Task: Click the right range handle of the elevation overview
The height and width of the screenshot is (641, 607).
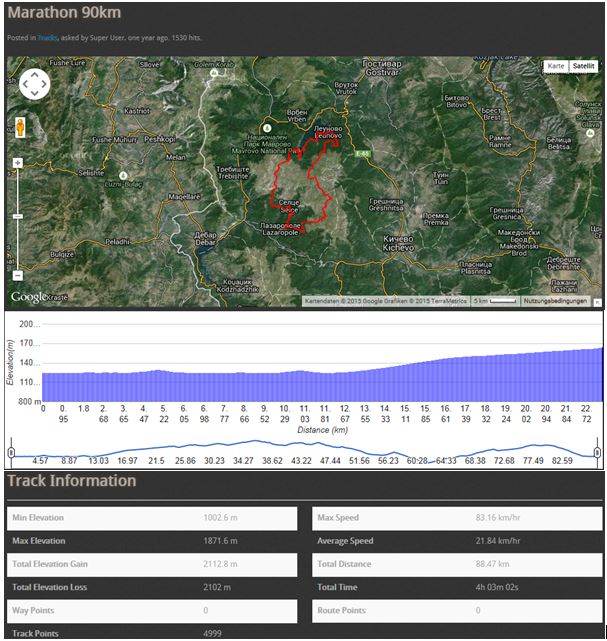Action: (x=597, y=453)
